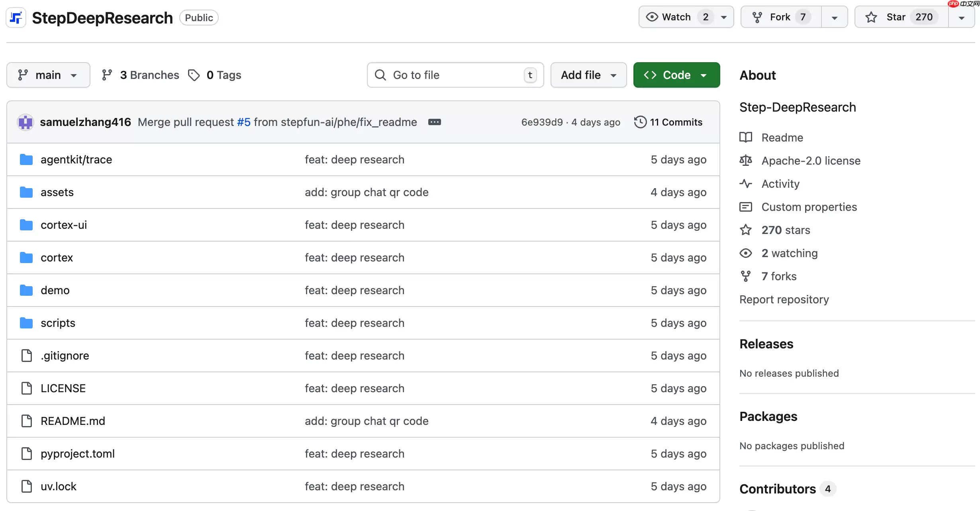Click the StepDeepResearch repository icon
Viewport: 980px width, 511px height.
(x=16, y=17)
